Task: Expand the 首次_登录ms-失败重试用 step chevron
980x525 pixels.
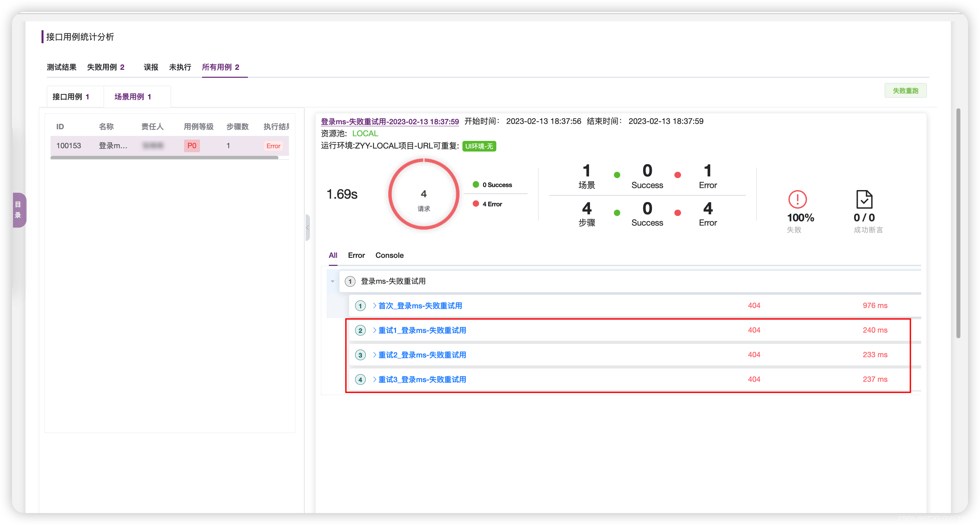Action: coord(374,305)
